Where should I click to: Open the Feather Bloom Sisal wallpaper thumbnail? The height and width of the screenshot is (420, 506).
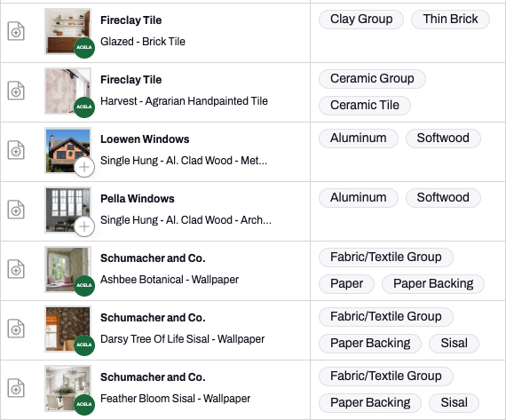(67, 389)
